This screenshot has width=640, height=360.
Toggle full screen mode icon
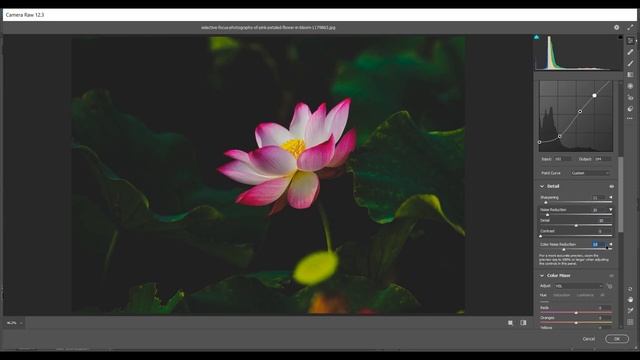coord(630,27)
